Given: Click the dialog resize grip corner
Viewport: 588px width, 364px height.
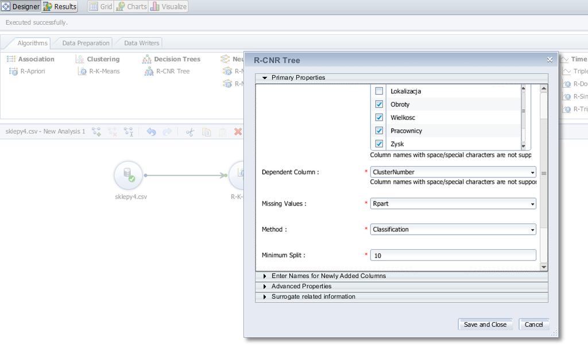Looking at the screenshot, I should point(554,333).
